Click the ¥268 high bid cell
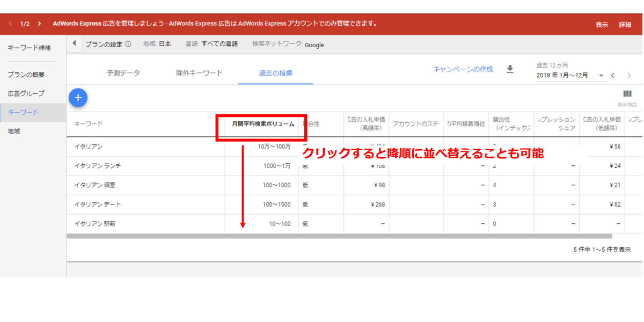The height and width of the screenshot is (322, 644). coord(377,204)
